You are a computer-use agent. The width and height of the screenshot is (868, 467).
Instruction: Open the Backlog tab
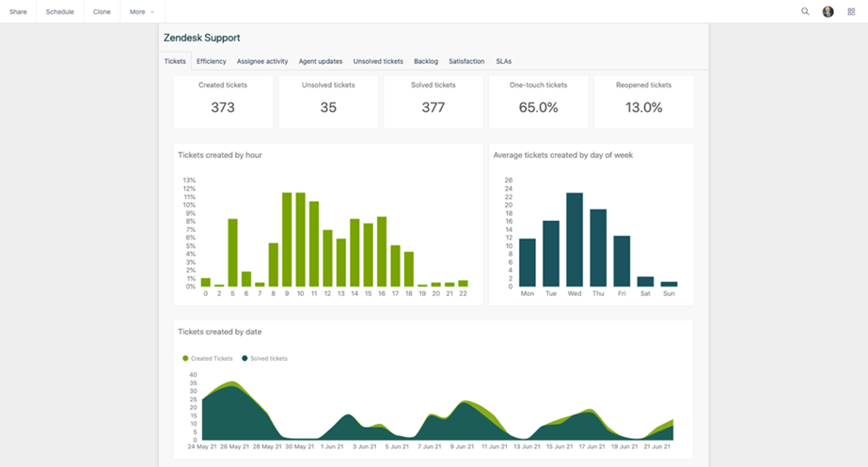[426, 61]
